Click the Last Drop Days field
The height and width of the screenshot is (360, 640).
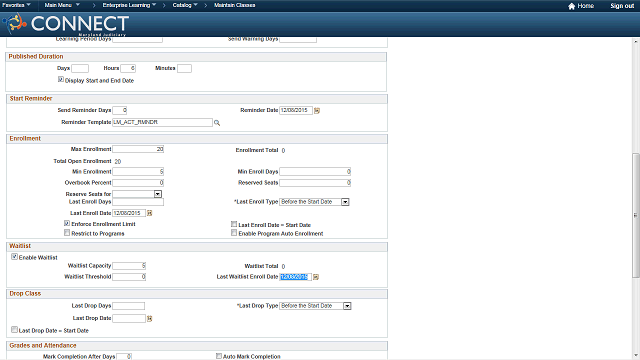tap(129, 306)
